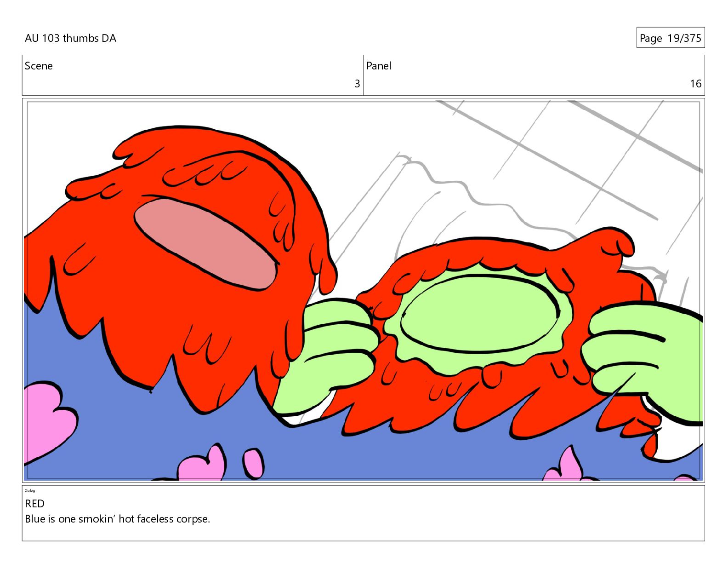Image resolution: width=728 pixels, height=563 pixels.
Task: Click the storyboard panel drawing
Action: click(x=364, y=290)
